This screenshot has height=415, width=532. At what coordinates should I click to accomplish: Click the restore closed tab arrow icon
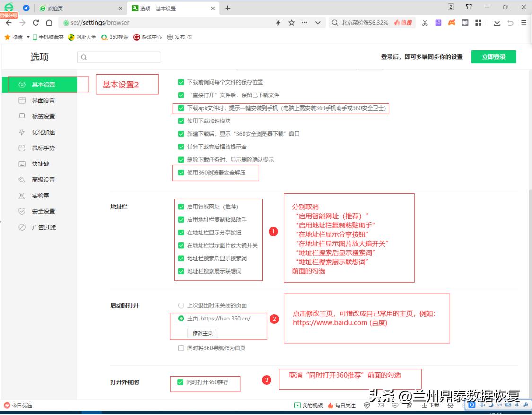coord(510,22)
